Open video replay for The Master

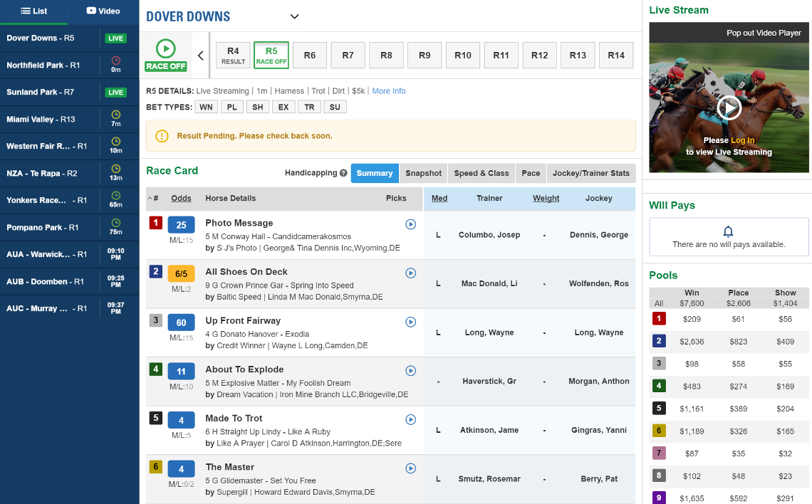[x=410, y=468]
